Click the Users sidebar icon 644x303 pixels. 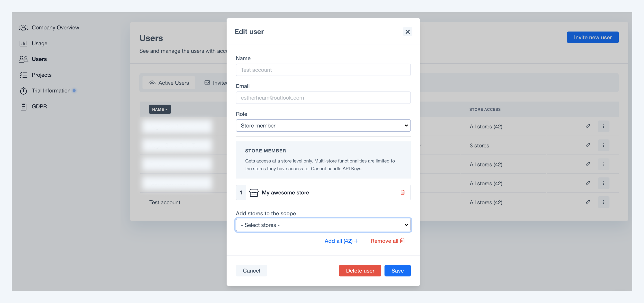point(23,59)
